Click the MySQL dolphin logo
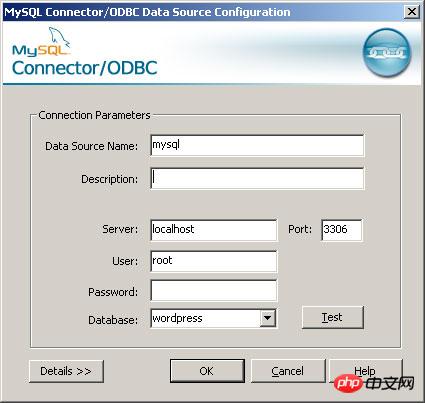425x403 pixels. pyautogui.click(x=41, y=42)
